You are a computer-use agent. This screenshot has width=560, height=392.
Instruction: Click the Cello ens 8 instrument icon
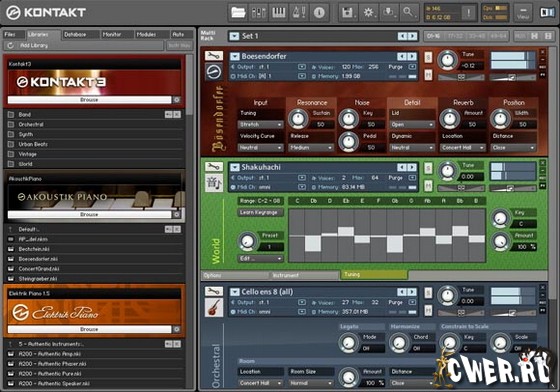point(214,307)
